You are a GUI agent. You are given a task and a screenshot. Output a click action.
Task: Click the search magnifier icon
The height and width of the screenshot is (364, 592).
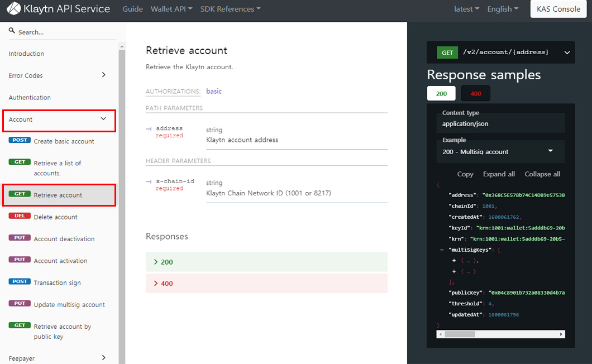click(12, 31)
